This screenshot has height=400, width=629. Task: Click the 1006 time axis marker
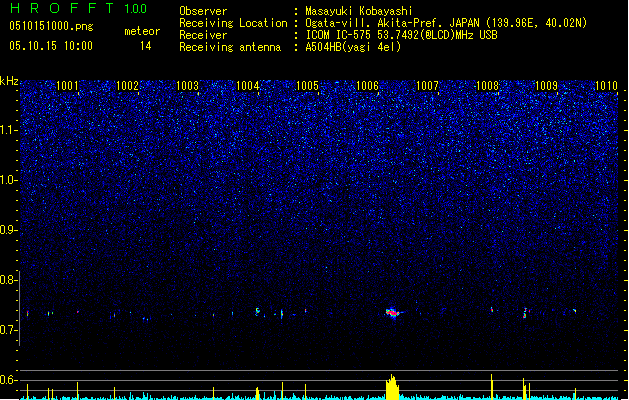click(367, 86)
